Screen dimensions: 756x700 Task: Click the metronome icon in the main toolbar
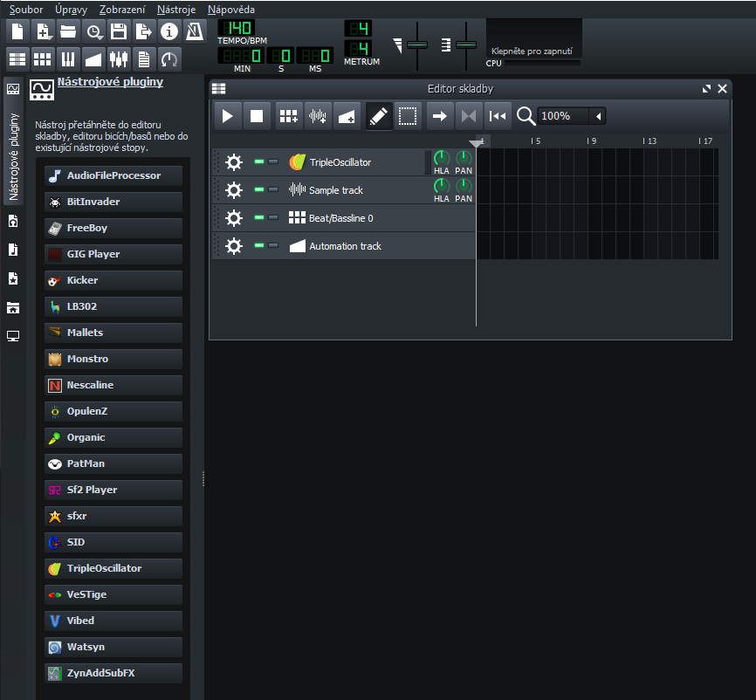point(195,31)
